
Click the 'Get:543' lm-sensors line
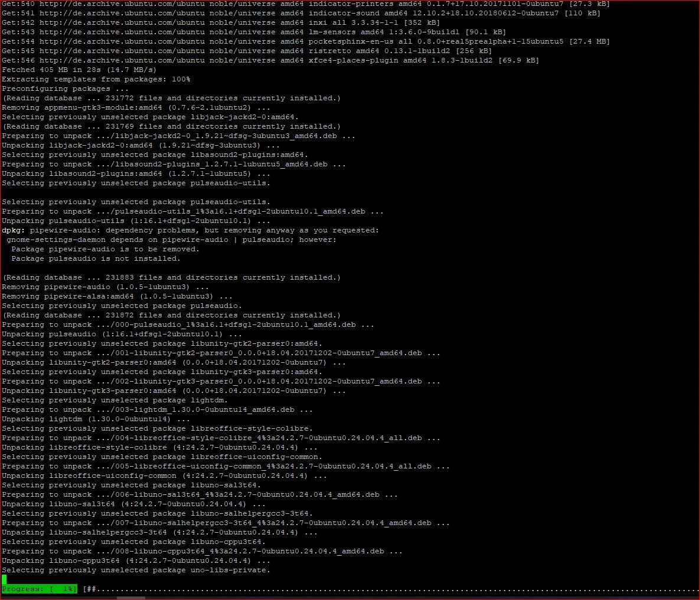tap(254, 32)
